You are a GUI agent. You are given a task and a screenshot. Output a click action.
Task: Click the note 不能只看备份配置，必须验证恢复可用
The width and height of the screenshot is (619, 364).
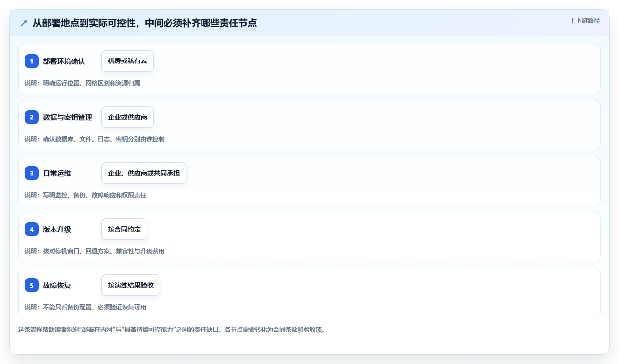pyautogui.click(x=85, y=307)
